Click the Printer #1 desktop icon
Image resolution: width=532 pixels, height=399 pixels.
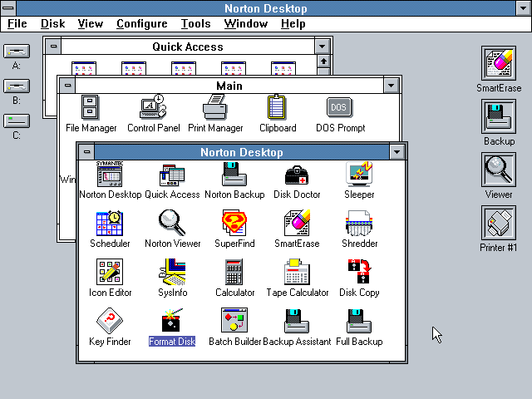click(499, 223)
